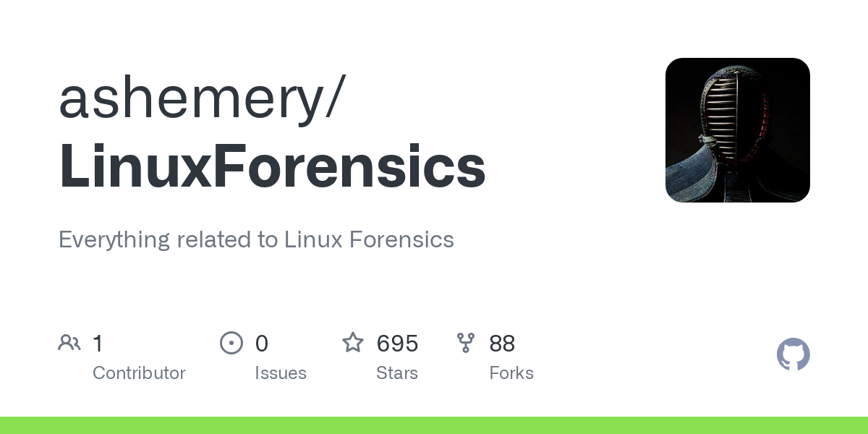Viewport: 868px width, 434px height.
Task: Click the Forks label
Action: (x=511, y=373)
